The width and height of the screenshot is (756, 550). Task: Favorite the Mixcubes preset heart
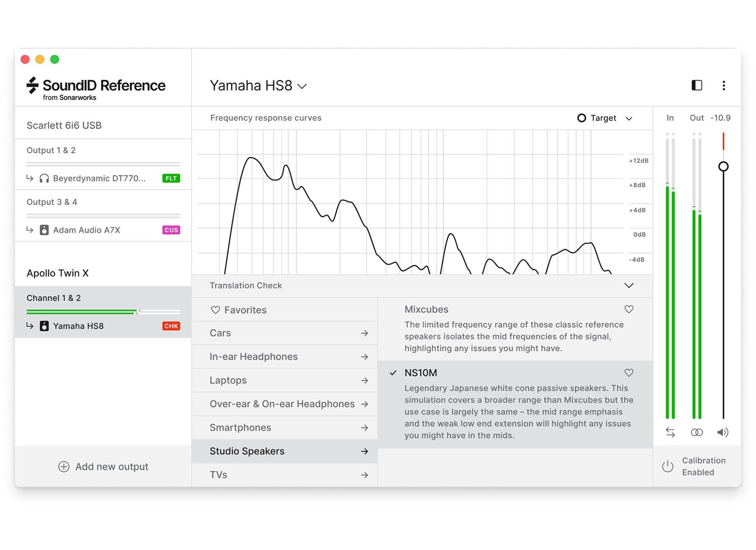pos(628,309)
